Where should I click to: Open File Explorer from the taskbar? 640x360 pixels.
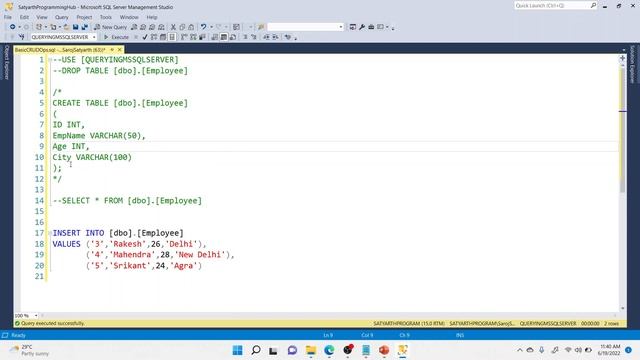311,350
